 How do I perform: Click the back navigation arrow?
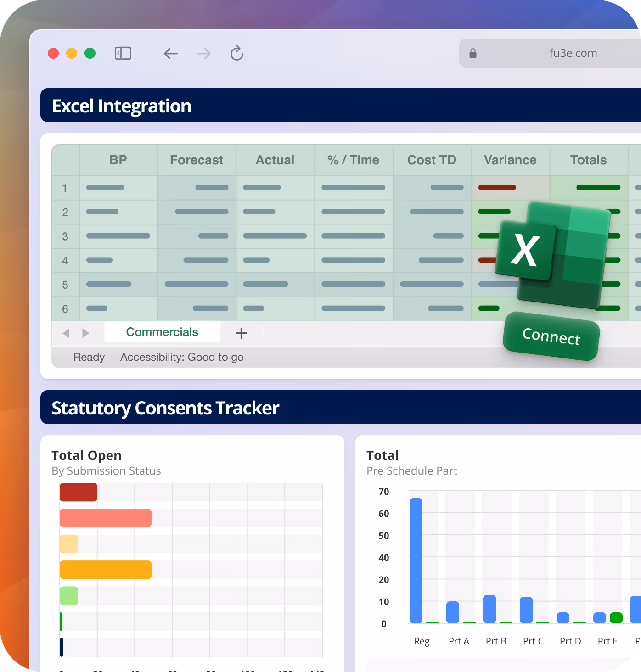[x=170, y=53]
